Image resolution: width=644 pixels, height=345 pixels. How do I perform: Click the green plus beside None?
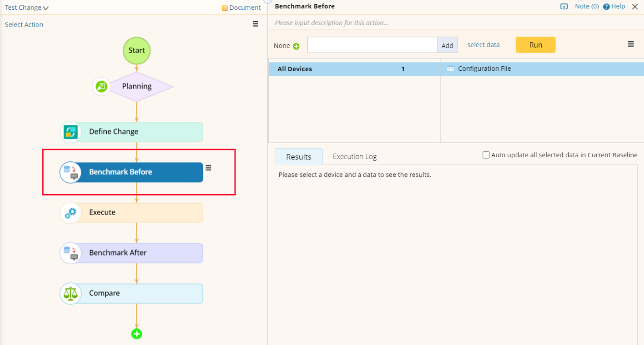click(x=296, y=46)
